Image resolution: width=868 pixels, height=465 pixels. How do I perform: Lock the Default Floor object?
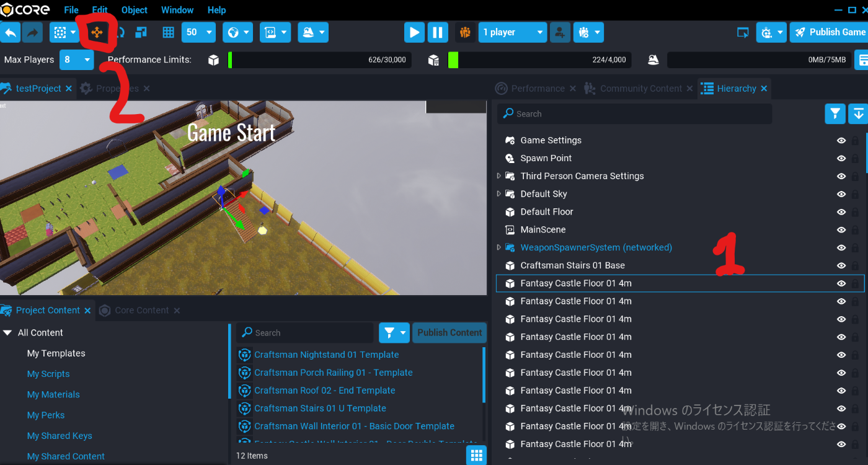[x=856, y=212]
